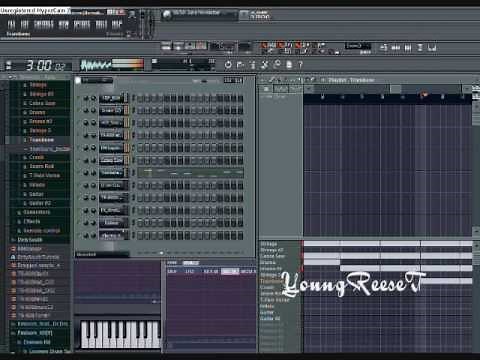The height and width of the screenshot is (360, 480).
Task: Open the EDIT menu
Action: pos(25,24)
